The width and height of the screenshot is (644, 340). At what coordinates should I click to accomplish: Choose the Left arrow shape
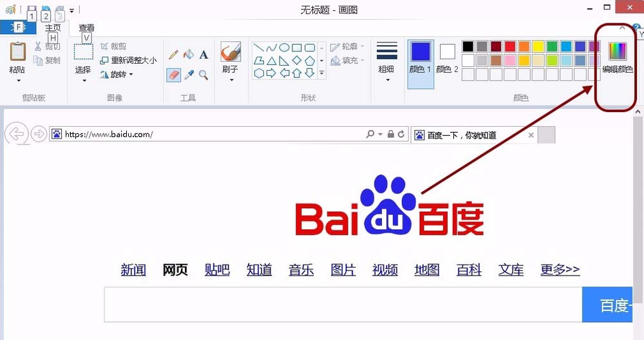[x=284, y=73]
